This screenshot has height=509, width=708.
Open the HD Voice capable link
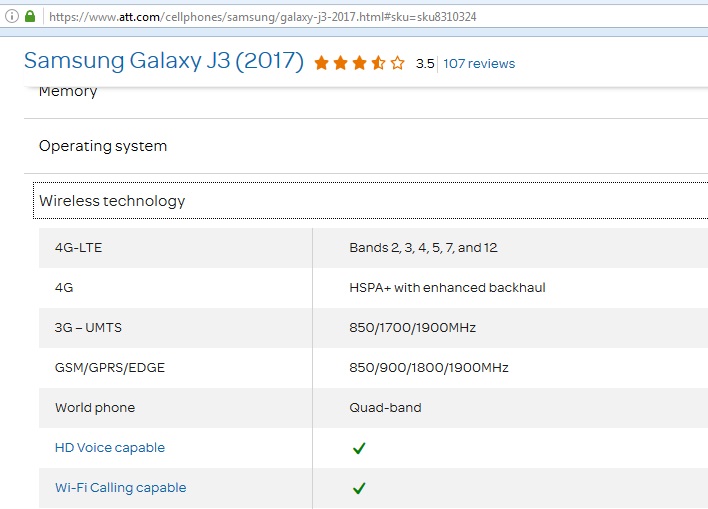click(x=110, y=448)
